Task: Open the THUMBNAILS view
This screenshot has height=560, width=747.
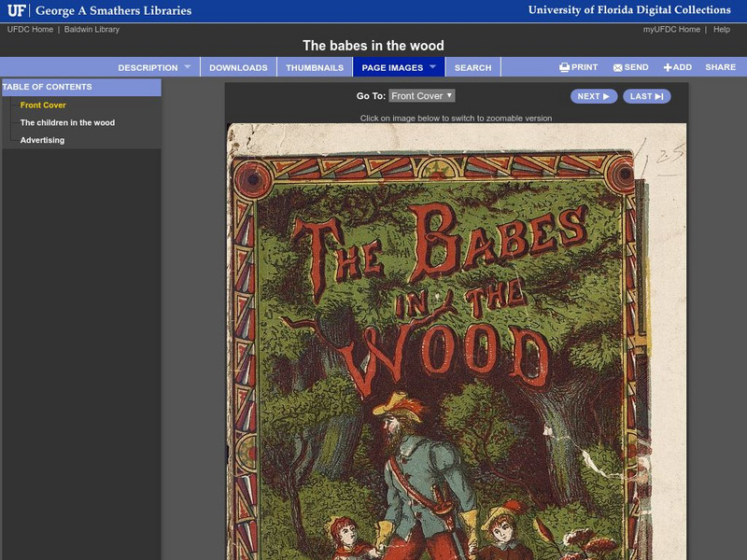Action: [x=317, y=66]
